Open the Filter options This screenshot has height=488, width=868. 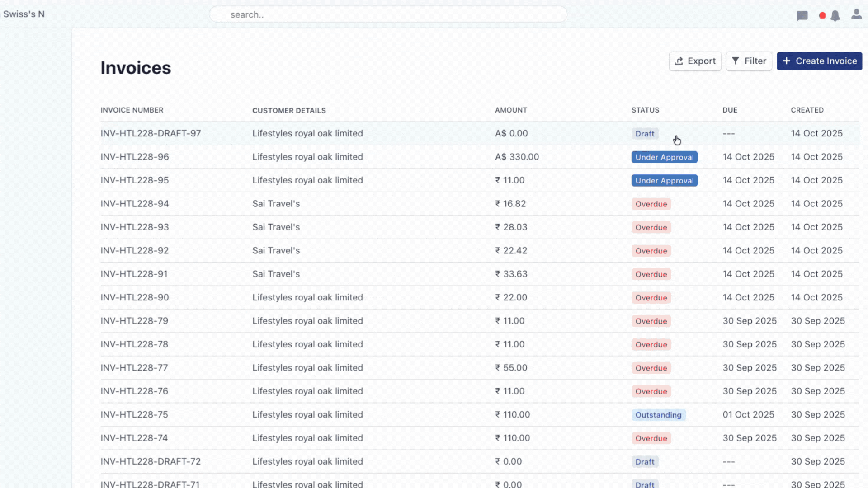[749, 61]
